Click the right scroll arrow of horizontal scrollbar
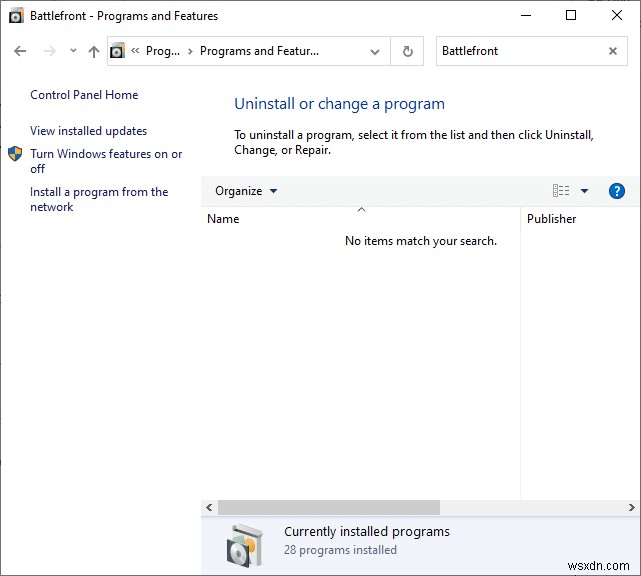Viewport: 641px width, 576px height. pos(632,507)
